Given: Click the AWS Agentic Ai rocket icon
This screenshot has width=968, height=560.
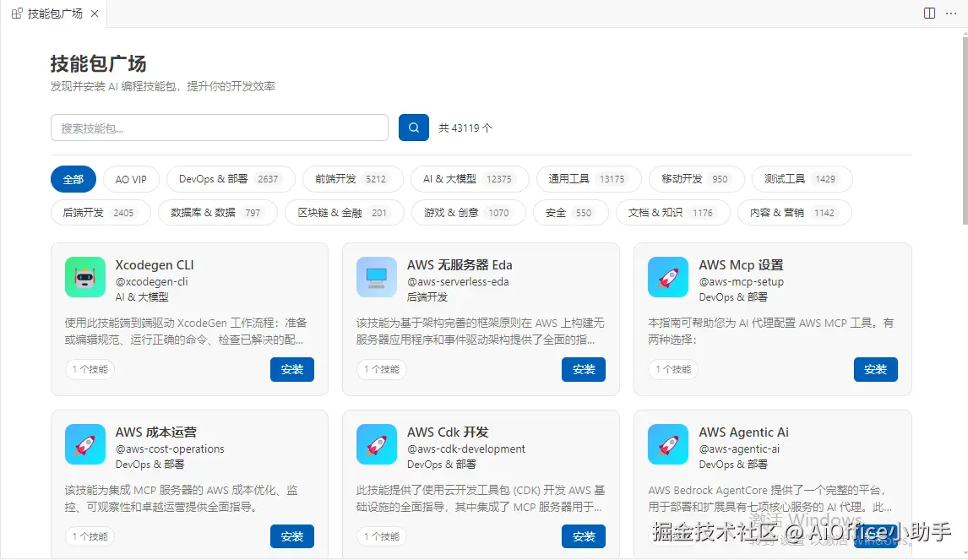Looking at the screenshot, I should pyautogui.click(x=668, y=444).
